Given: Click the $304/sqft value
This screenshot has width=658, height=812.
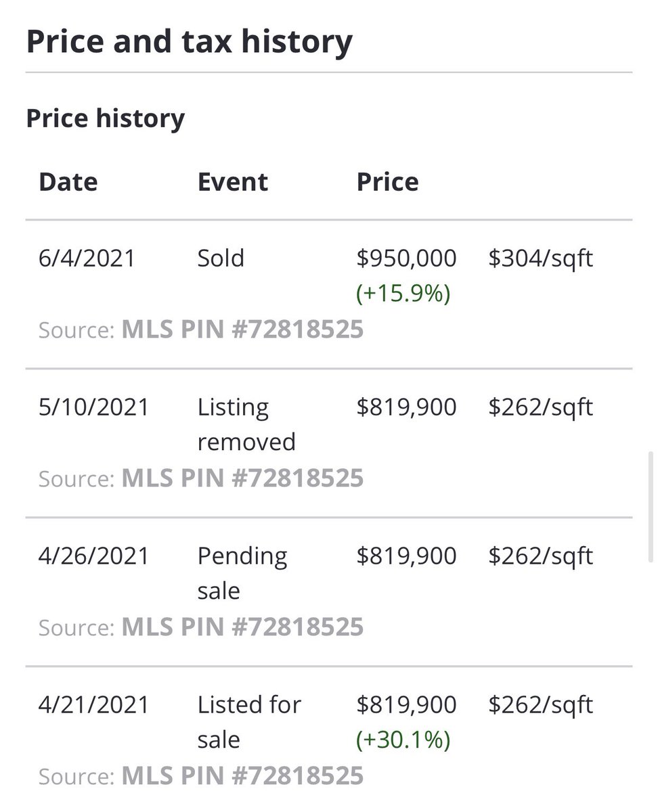Looking at the screenshot, I should (541, 258).
